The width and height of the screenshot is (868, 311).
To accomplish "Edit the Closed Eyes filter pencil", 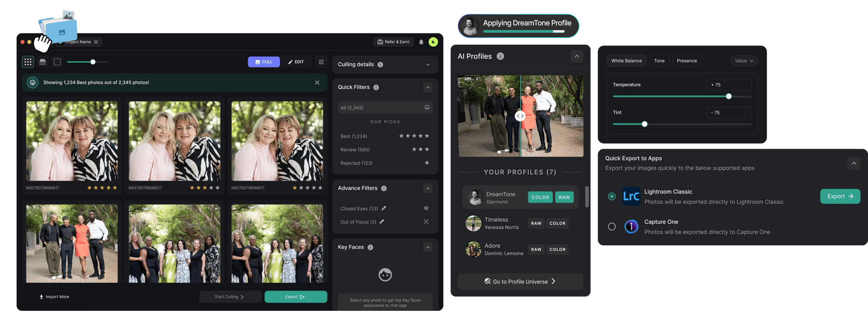I will click(x=384, y=208).
